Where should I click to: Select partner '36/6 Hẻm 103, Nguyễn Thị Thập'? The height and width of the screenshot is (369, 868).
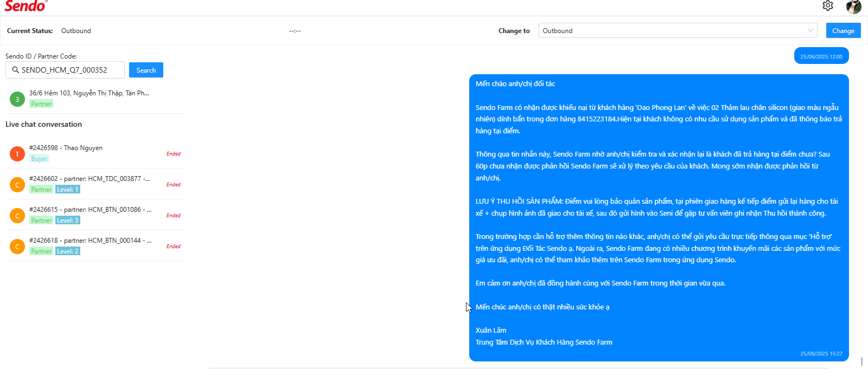click(95, 99)
